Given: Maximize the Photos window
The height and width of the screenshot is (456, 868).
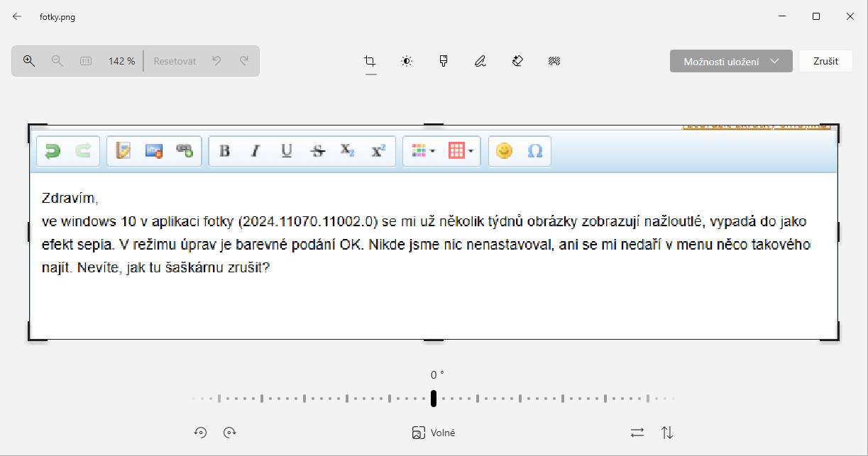Looking at the screenshot, I should click(816, 16).
